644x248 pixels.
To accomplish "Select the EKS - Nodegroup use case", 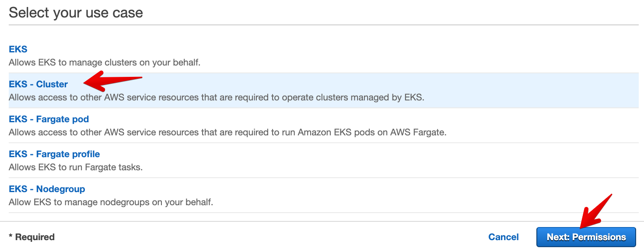I will click(47, 189).
